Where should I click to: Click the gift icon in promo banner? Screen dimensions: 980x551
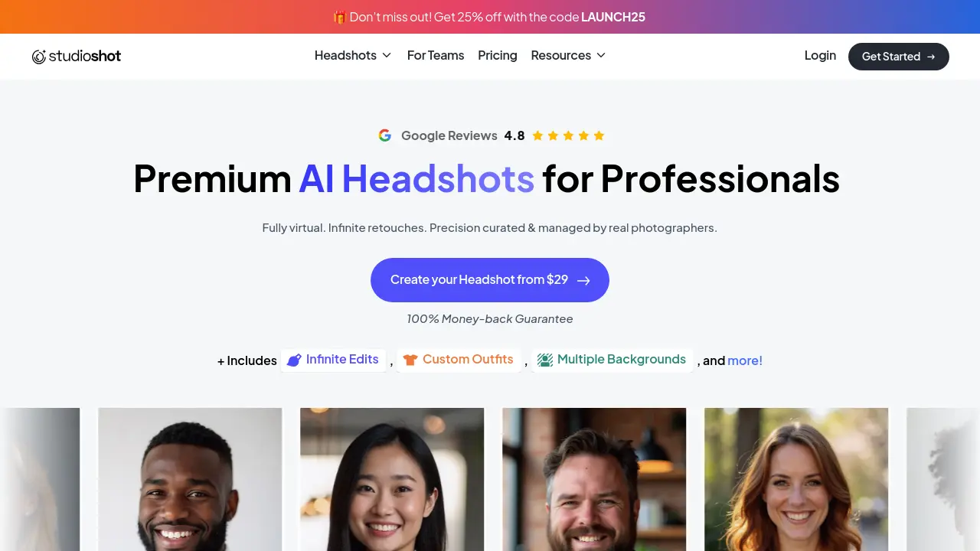(x=340, y=17)
